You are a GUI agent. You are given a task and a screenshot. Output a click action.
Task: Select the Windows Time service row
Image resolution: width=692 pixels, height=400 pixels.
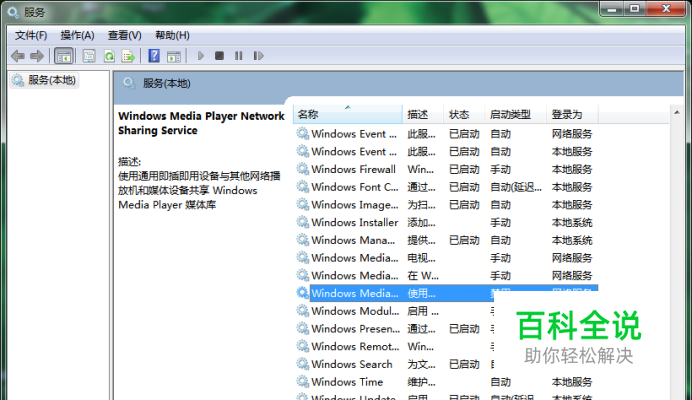[446, 382]
